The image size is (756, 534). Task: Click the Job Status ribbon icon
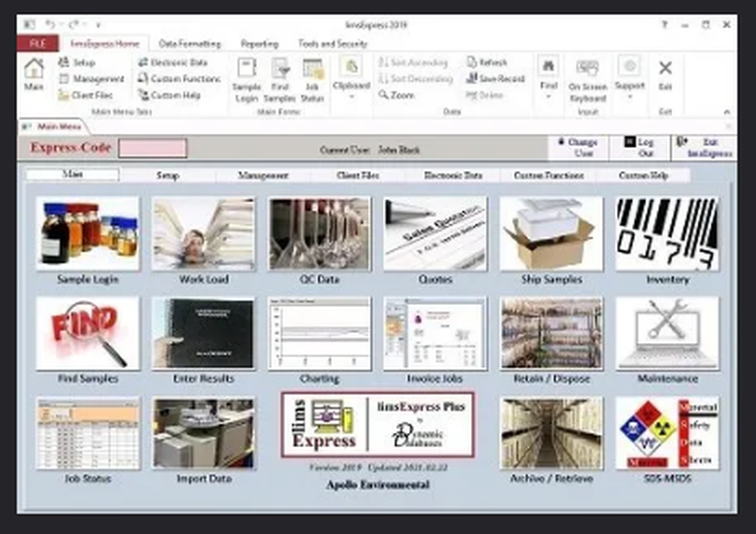(312, 80)
